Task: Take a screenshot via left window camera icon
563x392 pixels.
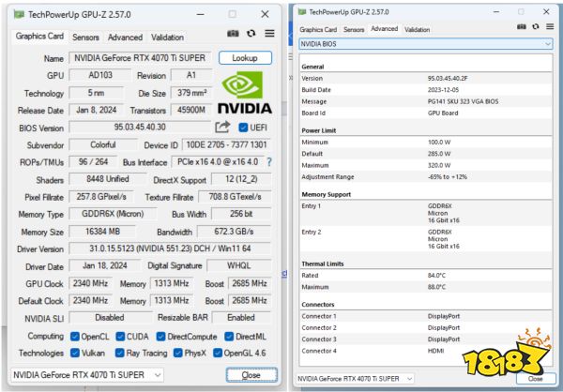Action: coord(233,34)
